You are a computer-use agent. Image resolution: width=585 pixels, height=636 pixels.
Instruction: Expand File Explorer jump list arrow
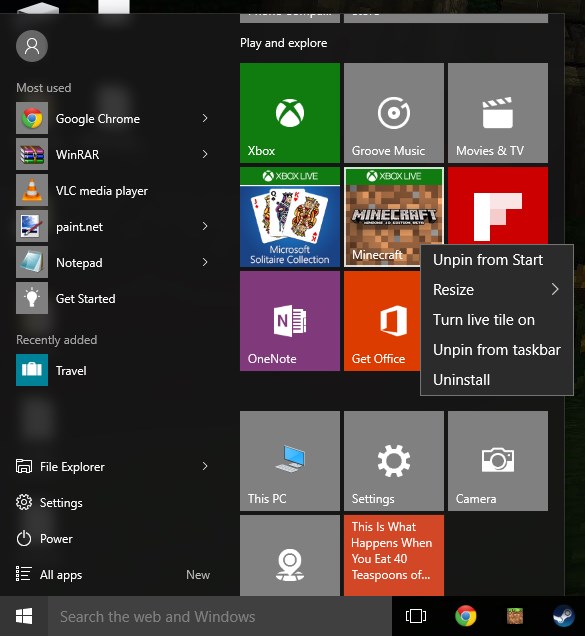pos(205,466)
